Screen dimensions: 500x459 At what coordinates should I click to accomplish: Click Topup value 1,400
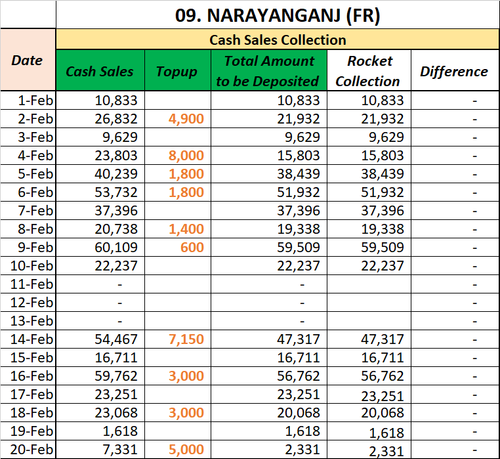[x=178, y=229]
